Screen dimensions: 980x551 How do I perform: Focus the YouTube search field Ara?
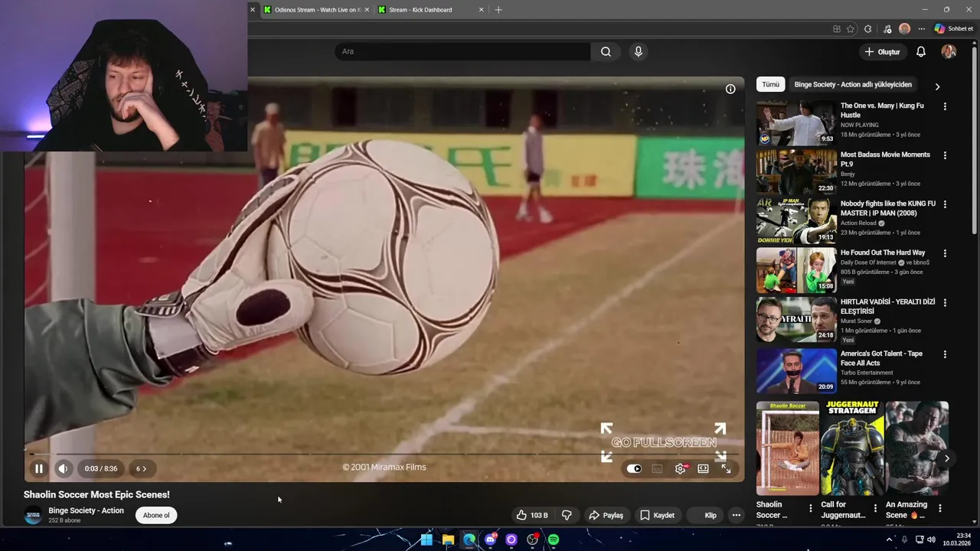point(462,51)
